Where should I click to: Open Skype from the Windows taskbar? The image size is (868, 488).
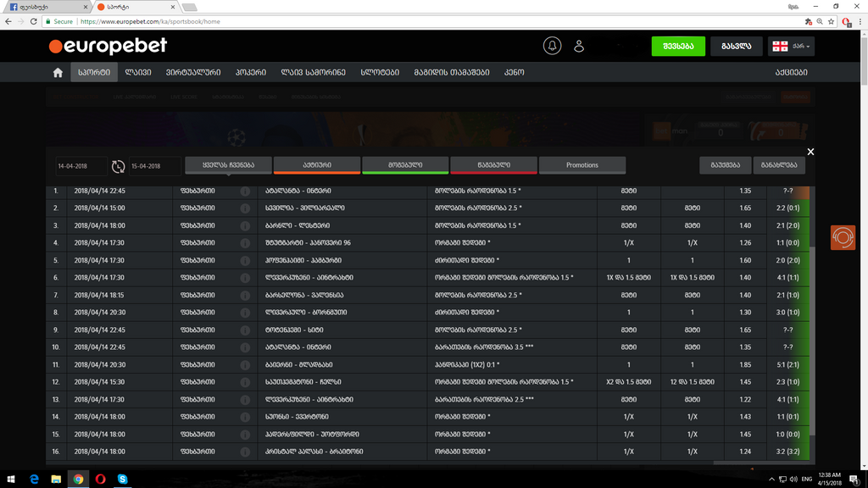click(123, 479)
